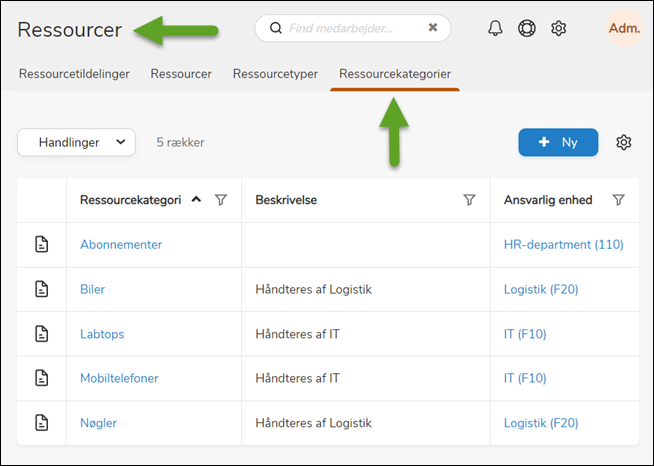Click the document icon for Abonnementer row
Image resolution: width=654 pixels, height=466 pixels.
42,244
